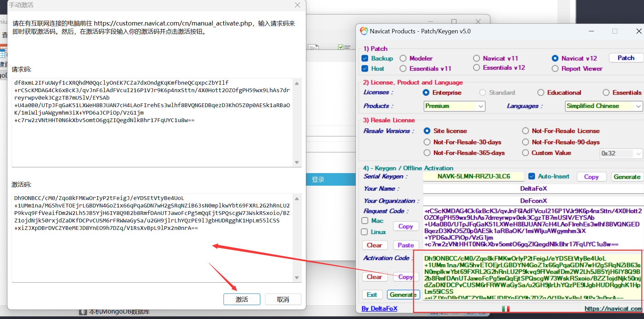Click the 登录 button in background window

(x=318, y=180)
